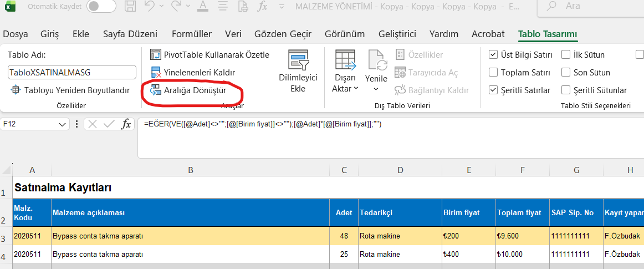Open the Sayfa Düzeni tab

(130, 34)
